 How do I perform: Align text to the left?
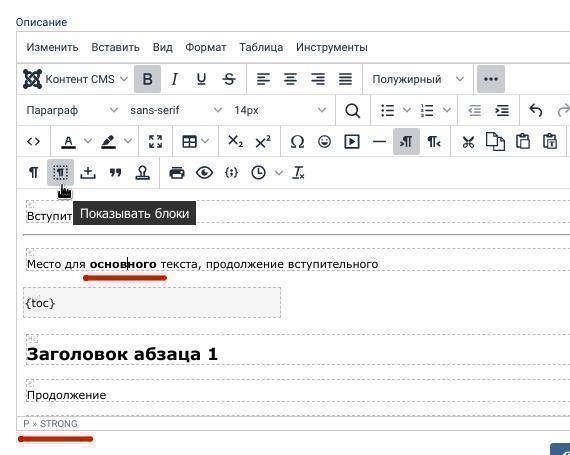coord(264,79)
